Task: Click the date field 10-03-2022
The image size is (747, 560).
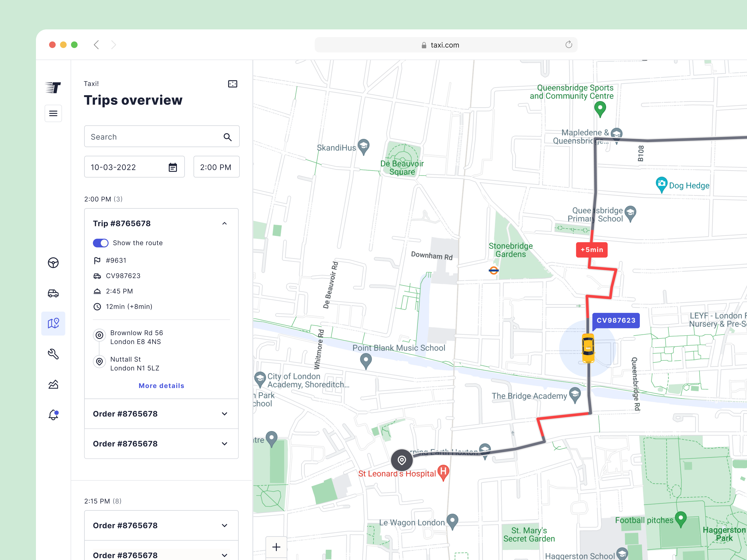Action: (x=134, y=167)
